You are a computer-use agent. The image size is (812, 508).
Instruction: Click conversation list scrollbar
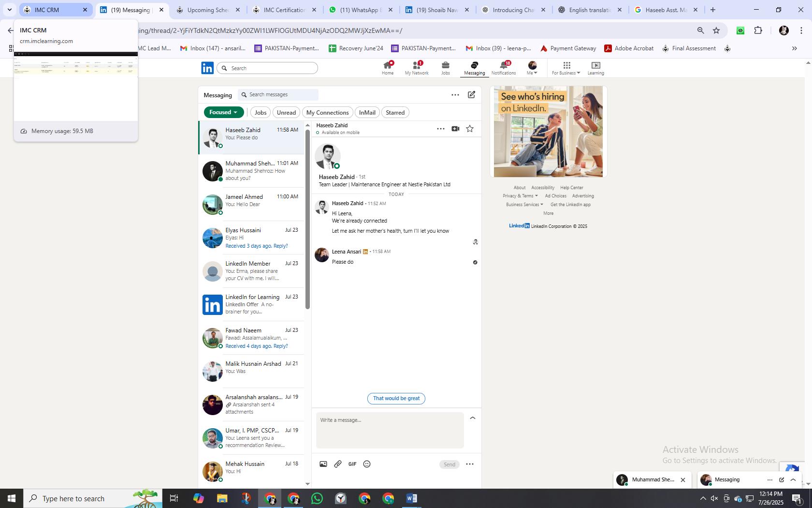(x=307, y=220)
